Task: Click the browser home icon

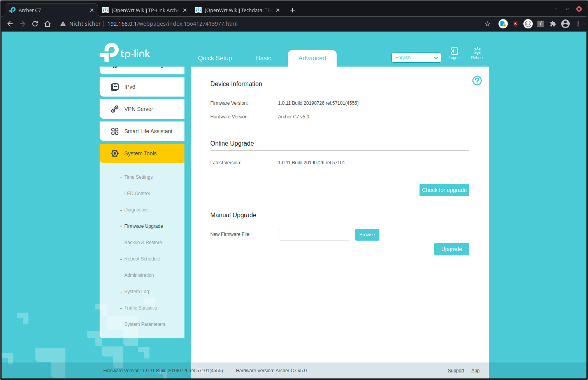Action: coord(47,24)
